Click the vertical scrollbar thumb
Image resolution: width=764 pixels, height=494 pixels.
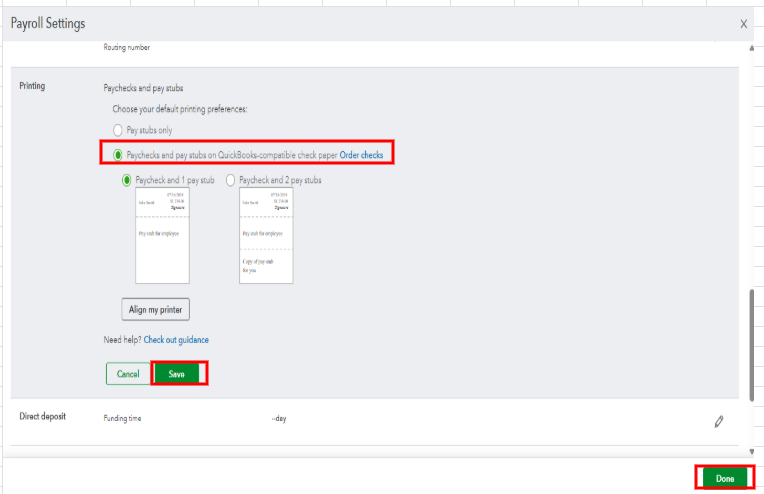(752, 345)
